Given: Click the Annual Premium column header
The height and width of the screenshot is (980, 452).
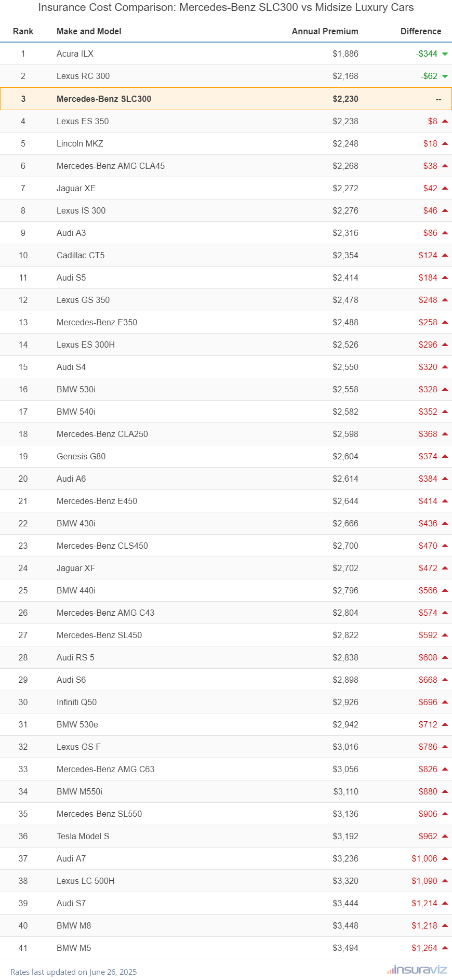Looking at the screenshot, I should pyautogui.click(x=325, y=31).
